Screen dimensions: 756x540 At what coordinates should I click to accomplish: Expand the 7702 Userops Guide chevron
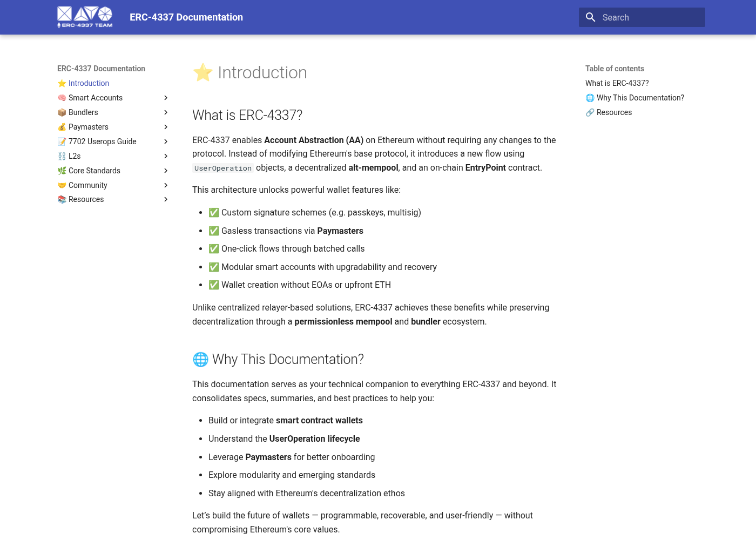(x=166, y=141)
